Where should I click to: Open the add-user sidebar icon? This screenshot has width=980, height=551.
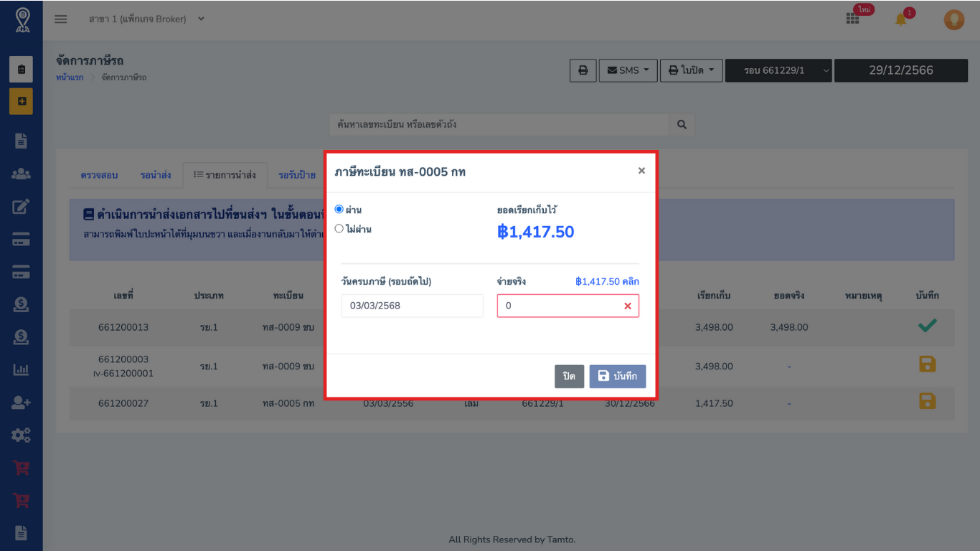[x=22, y=402]
